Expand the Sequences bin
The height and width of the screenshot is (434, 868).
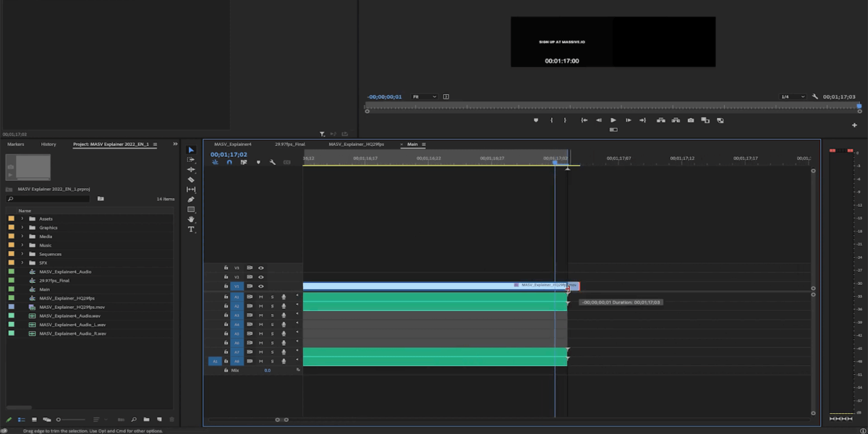coord(22,254)
